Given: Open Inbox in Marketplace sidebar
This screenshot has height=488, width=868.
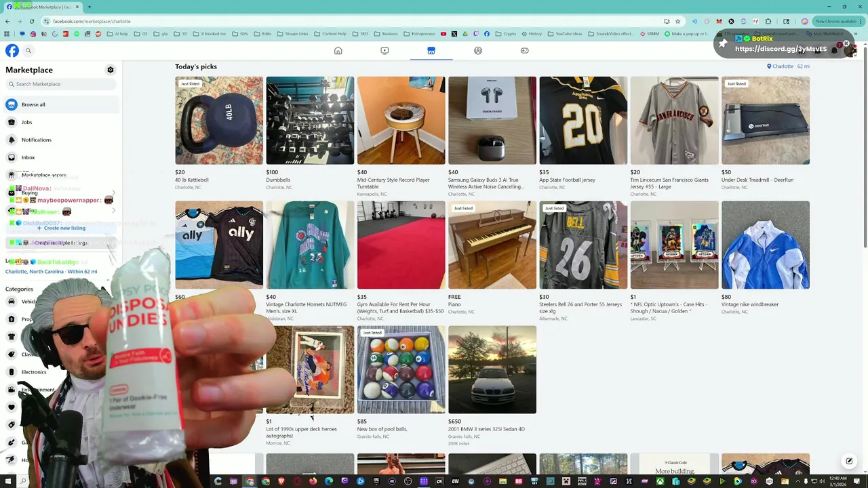Looking at the screenshot, I should click(61, 157).
